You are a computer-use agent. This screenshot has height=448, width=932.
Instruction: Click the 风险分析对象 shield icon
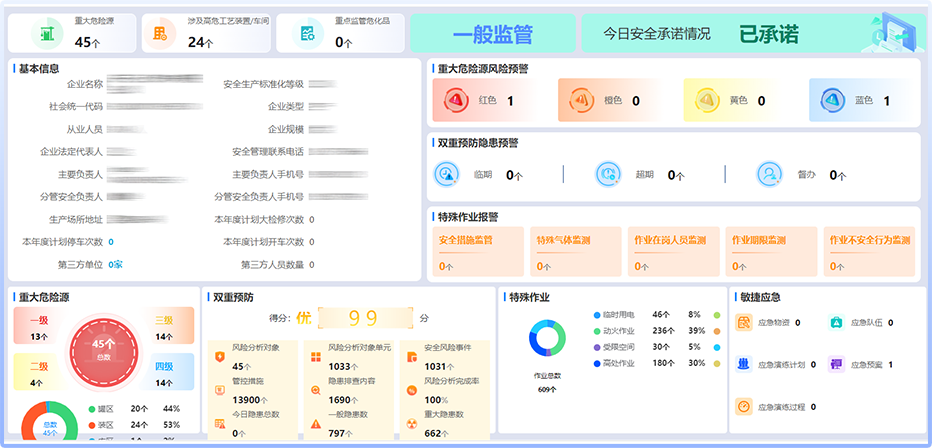[x=220, y=357]
